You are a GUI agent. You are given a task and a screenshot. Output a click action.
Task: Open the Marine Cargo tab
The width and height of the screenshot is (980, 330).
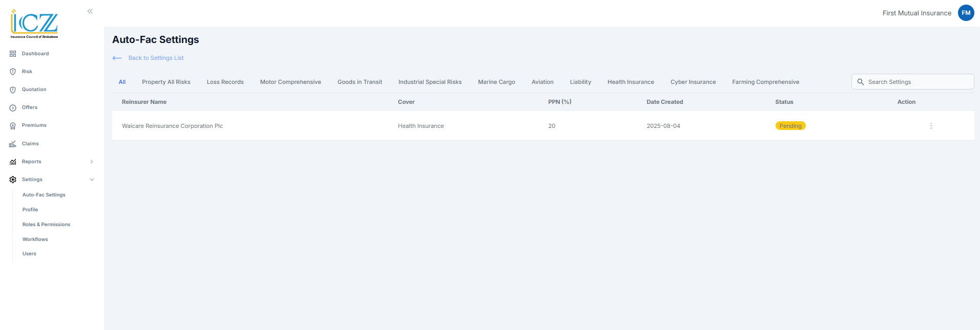pyautogui.click(x=496, y=82)
